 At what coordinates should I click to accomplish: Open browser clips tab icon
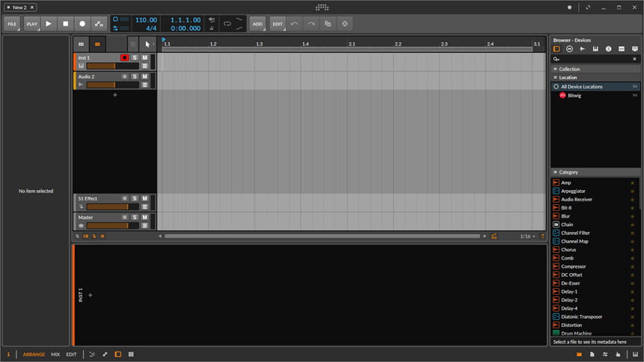[622, 49]
